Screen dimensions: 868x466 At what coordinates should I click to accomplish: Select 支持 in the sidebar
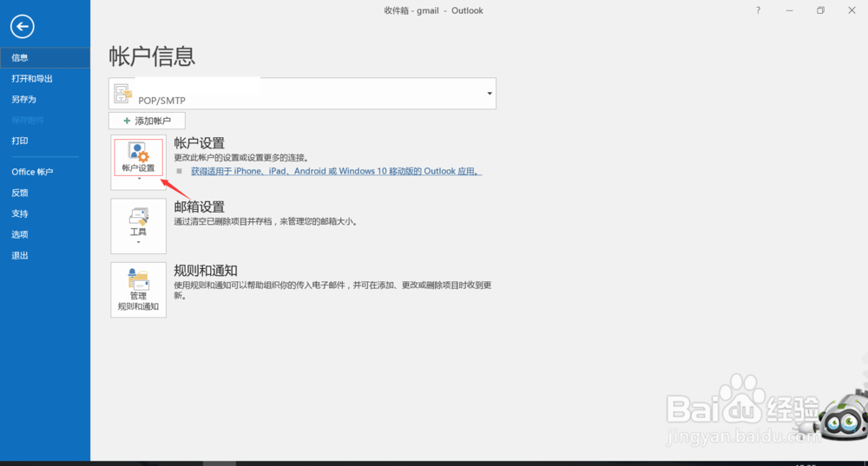[x=45, y=213]
